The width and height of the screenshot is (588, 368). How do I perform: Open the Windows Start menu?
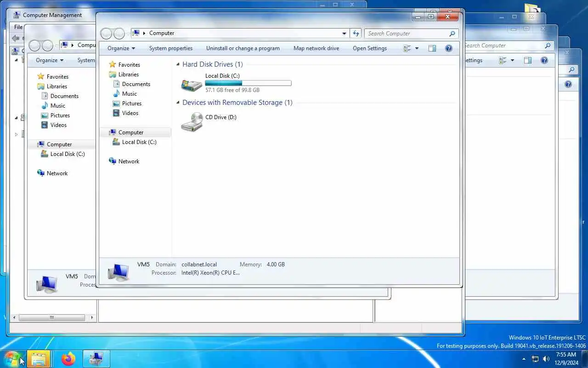[12, 359]
